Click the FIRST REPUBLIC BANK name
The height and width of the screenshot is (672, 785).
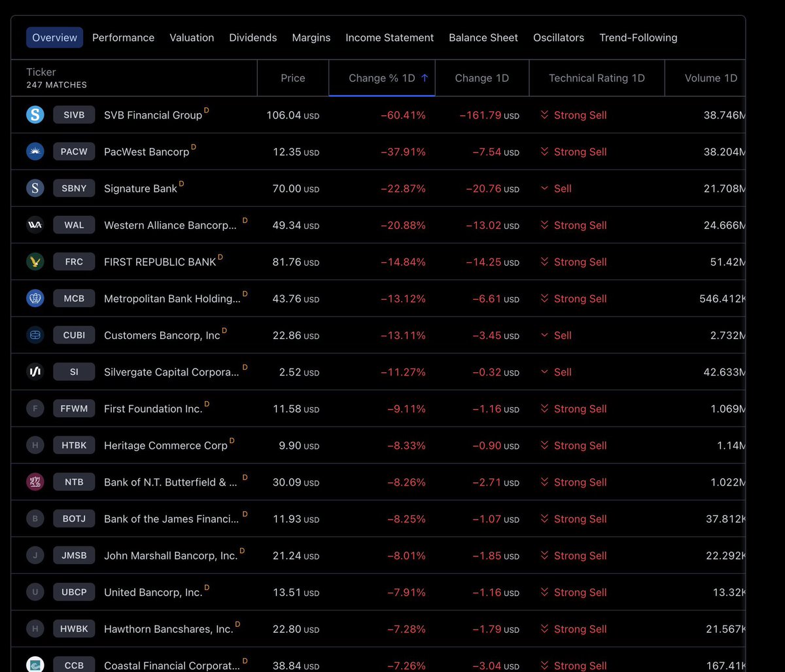point(160,262)
